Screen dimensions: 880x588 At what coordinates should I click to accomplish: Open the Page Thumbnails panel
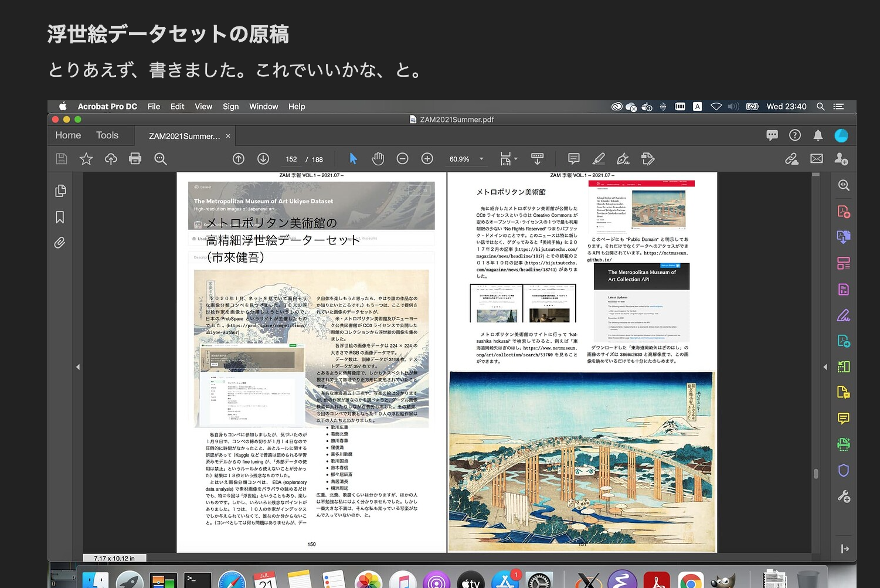point(60,191)
